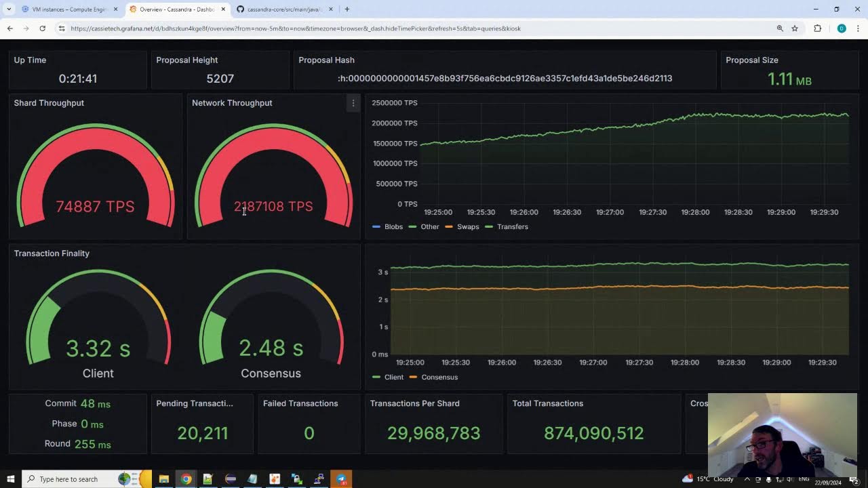The image size is (868, 488).
Task: Open the site information dropdown in address bar
Action: [x=62, y=28]
